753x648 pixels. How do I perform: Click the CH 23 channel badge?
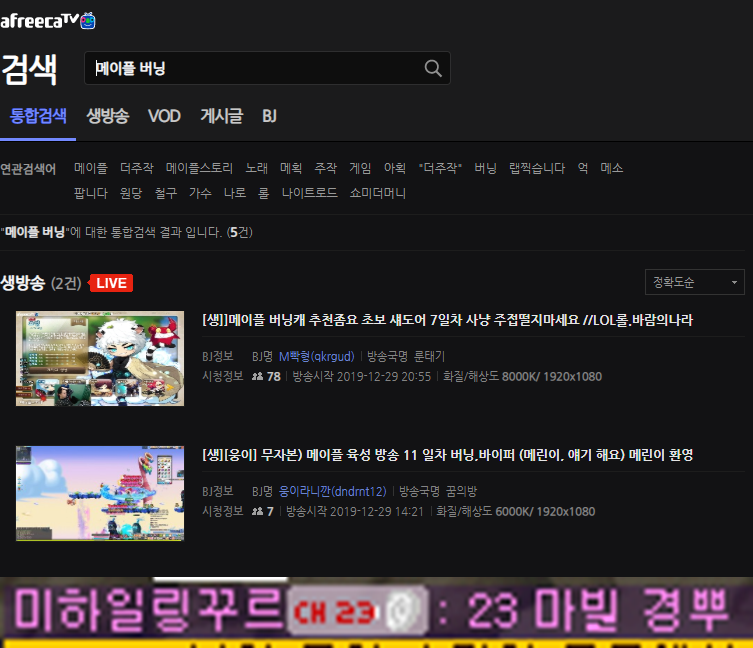click(x=358, y=612)
